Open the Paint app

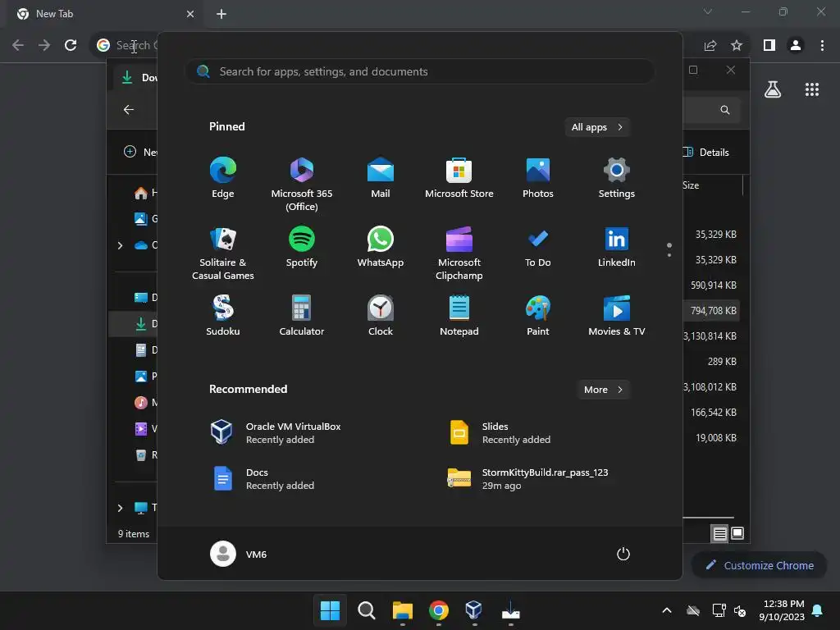[538, 316]
